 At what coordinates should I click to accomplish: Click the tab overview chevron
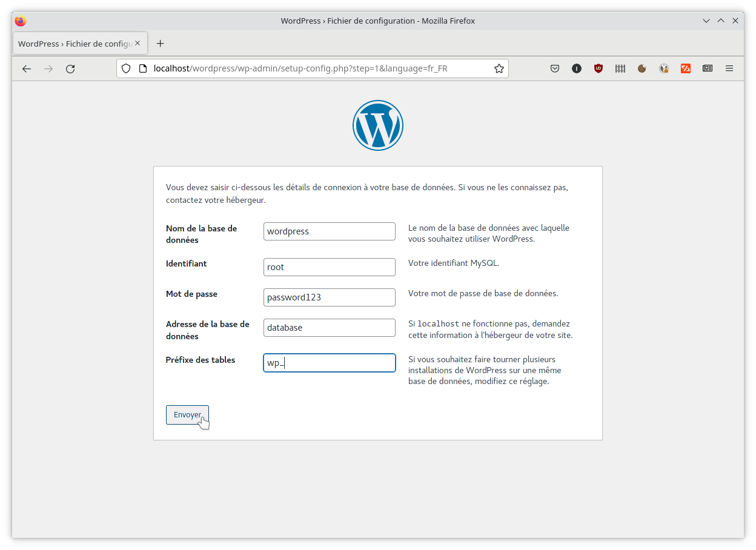(x=706, y=20)
